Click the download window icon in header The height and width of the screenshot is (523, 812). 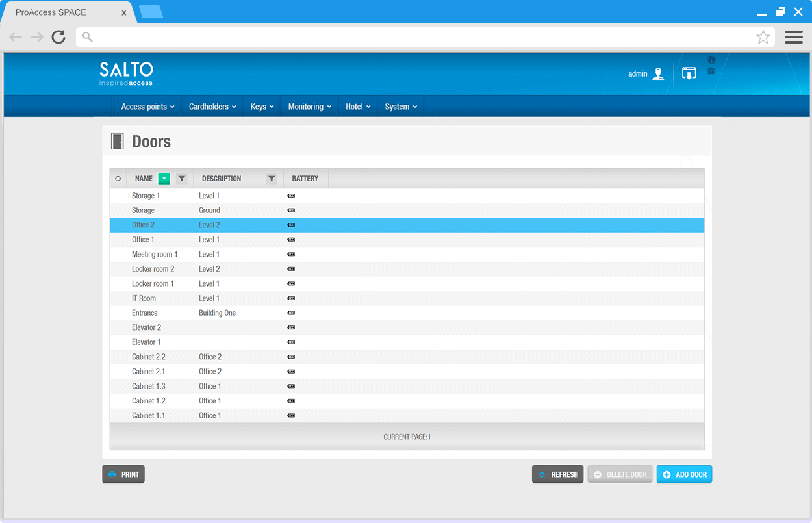click(x=689, y=73)
